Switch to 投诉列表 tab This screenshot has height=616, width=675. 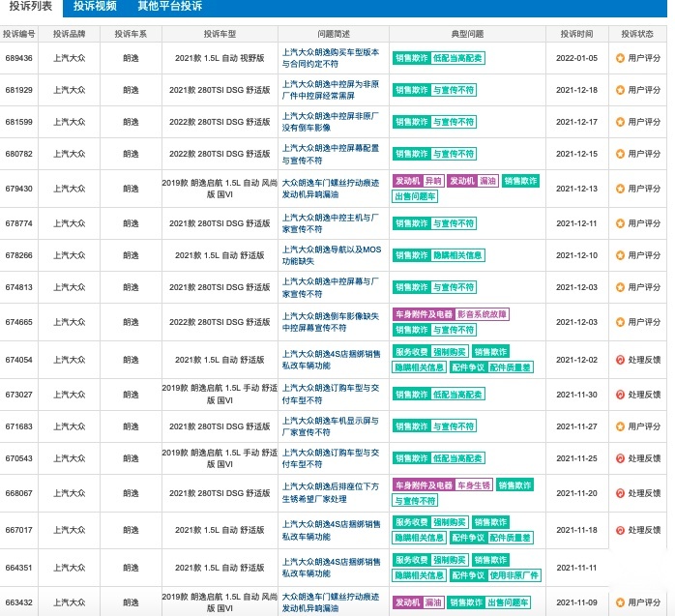click(31, 6)
